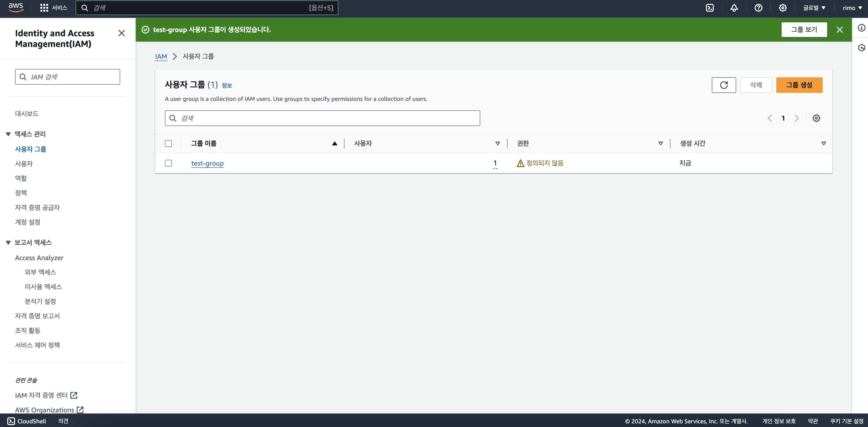
Task: Open the test-group link
Action: (x=207, y=163)
